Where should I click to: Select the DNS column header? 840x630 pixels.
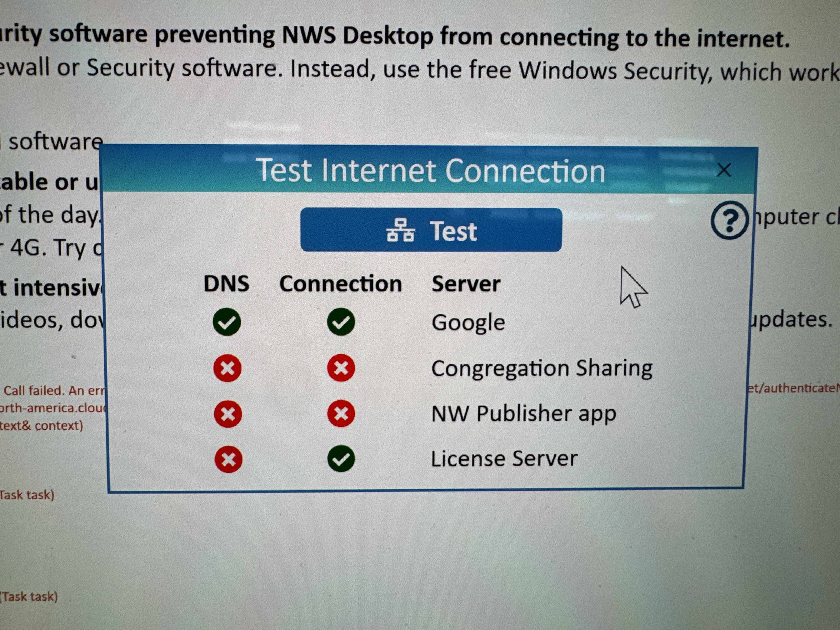tap(226, 284)
